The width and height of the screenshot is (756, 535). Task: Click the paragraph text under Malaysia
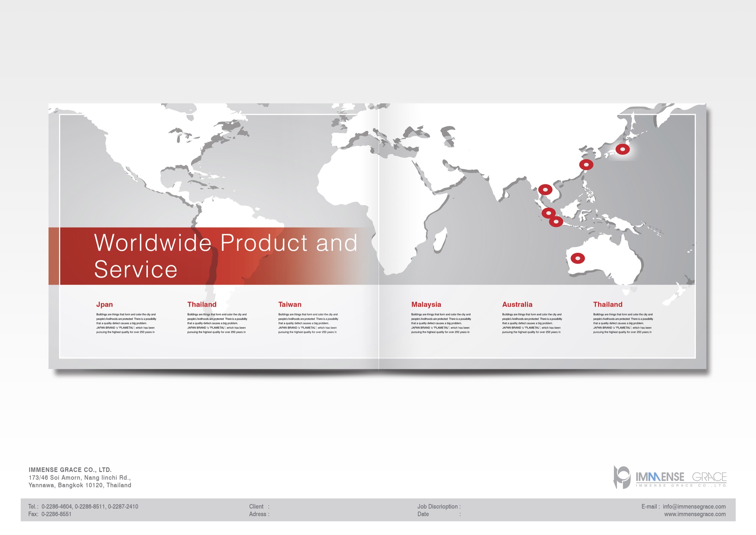[x=441, y=323]
